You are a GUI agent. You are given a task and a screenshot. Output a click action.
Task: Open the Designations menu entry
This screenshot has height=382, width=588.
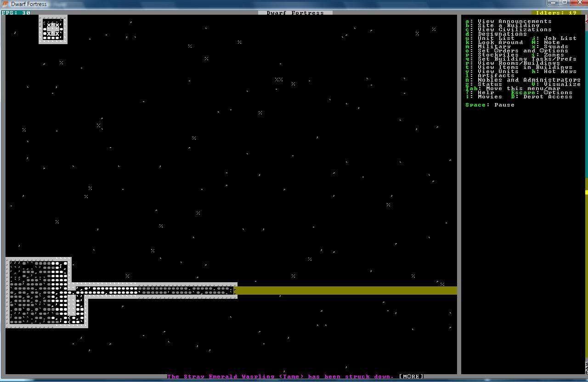point(496,34)
